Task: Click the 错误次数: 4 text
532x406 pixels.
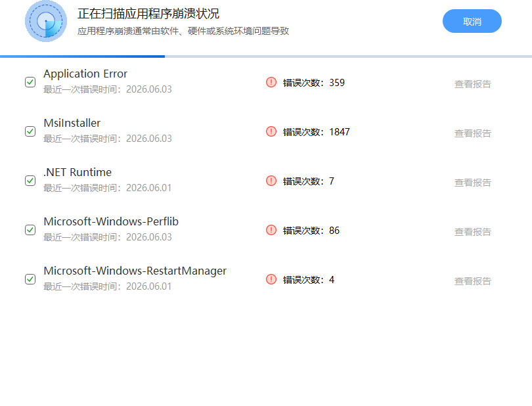Action: [x=309, y=279]
